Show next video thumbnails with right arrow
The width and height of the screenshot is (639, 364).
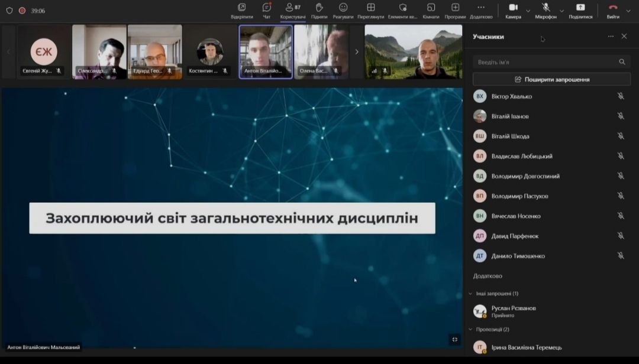(x=356, y=52)
